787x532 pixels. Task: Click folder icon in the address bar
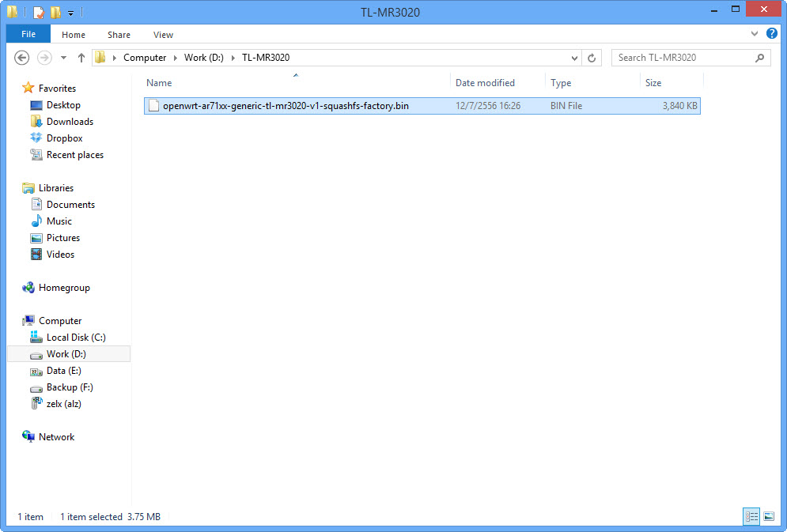click(x=100, y=57)
